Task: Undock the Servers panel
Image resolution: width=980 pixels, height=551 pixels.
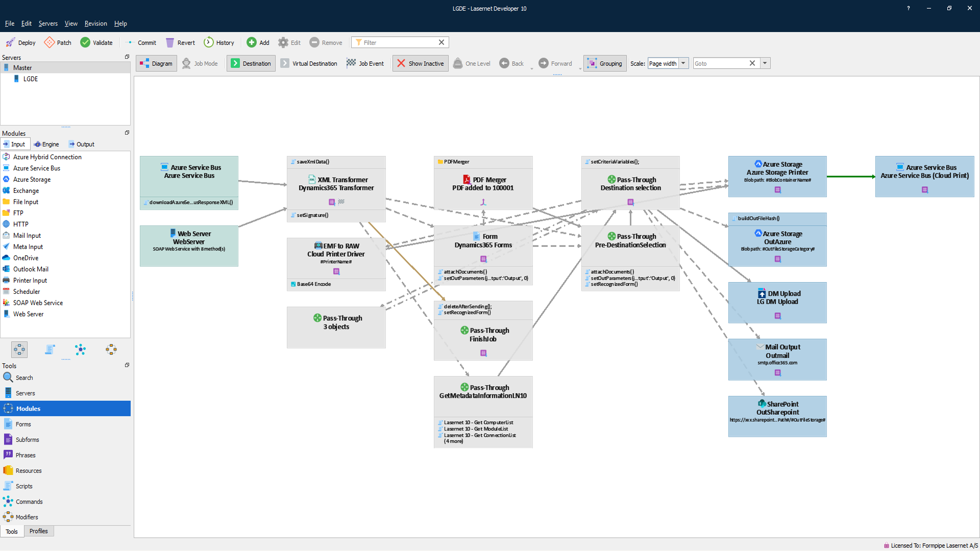Action: (x=127, y=57)
